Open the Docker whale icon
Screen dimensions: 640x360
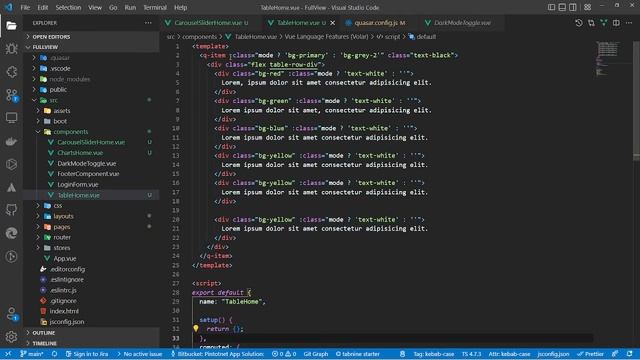pos(11,141)
